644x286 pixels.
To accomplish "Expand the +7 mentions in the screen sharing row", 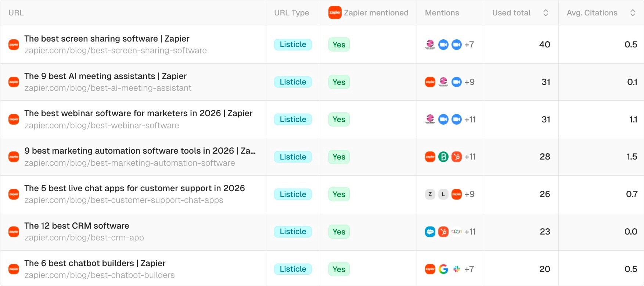I will click(469, 44).
